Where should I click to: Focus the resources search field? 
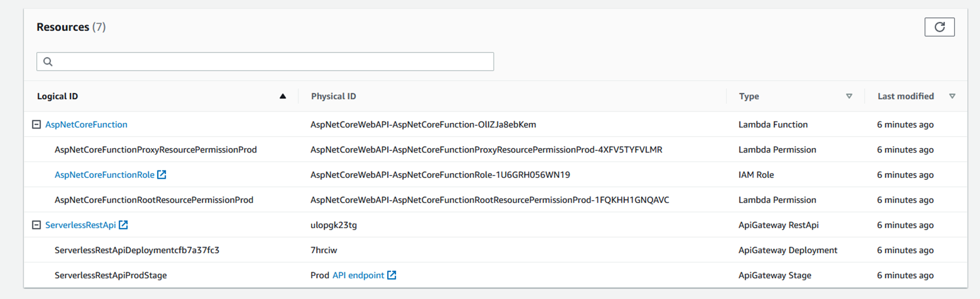[265, 61]
